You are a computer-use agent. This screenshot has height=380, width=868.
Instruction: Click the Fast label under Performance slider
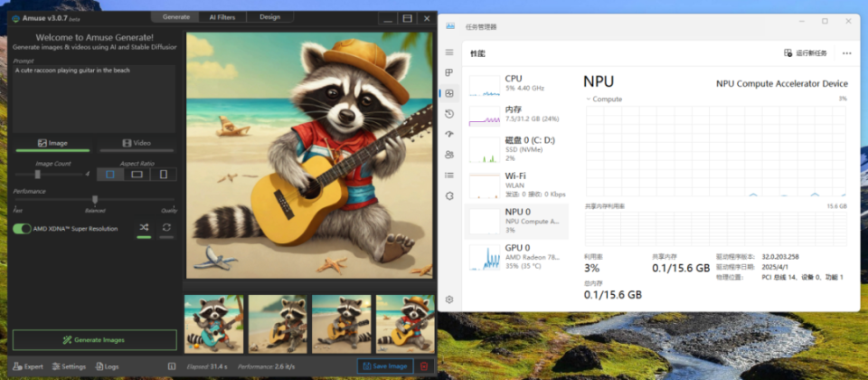tap(18, 211)
